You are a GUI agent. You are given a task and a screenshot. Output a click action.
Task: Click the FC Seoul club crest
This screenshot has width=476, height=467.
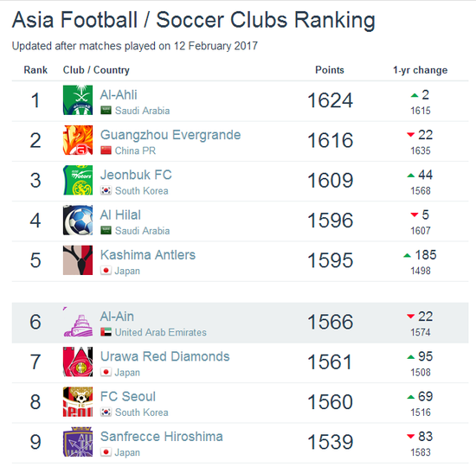pyautogui.click(x=78, y=402)
